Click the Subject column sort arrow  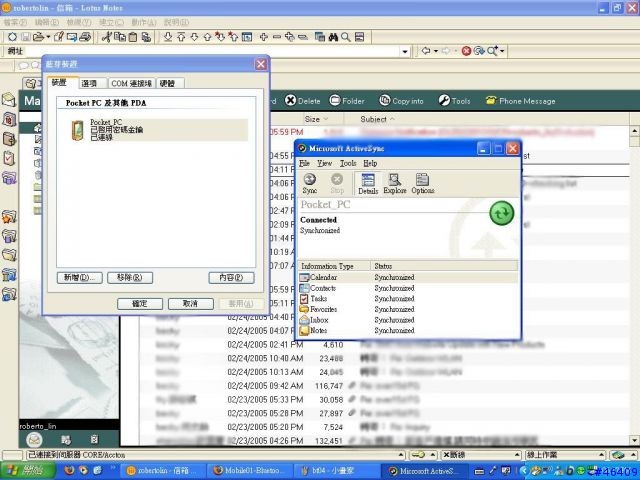(x=392, y=119)
